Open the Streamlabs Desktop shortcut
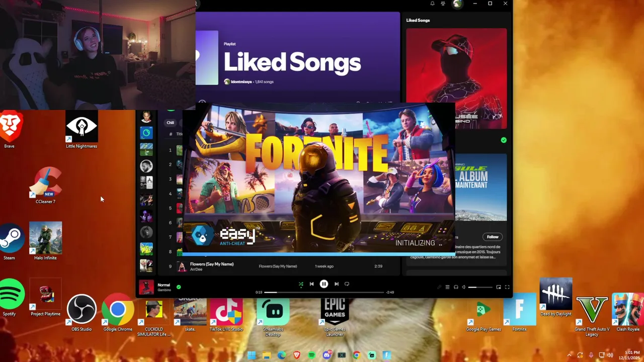 click(x=274, y=317)
